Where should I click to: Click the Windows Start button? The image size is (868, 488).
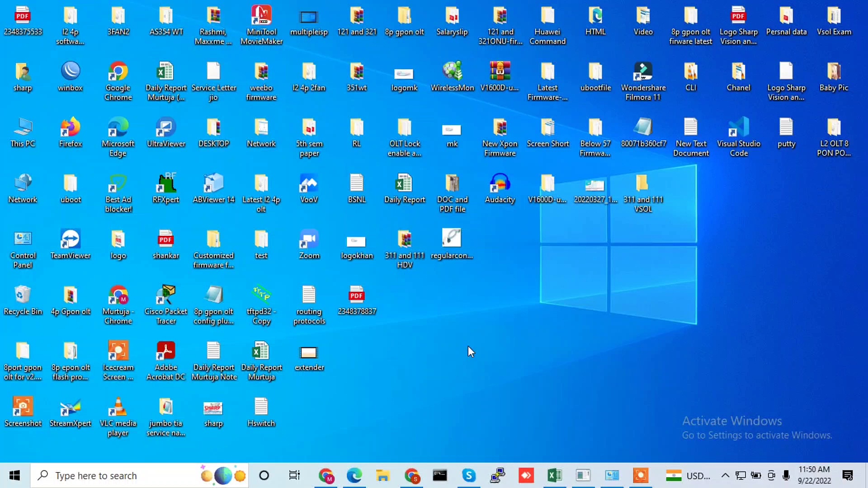coord(14,475)
